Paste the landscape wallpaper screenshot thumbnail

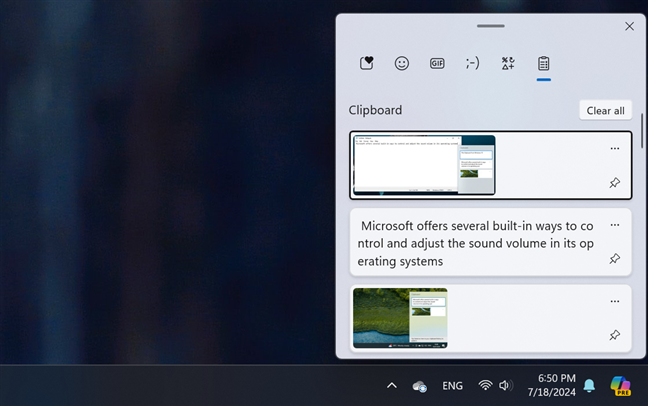400,318
